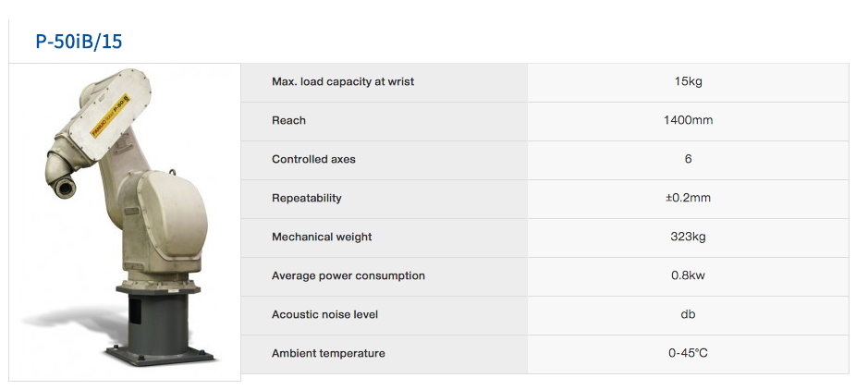The image size is (868, 390).
Task: Click the ±0.2mm repeatability value
Action: coord(688,198)
